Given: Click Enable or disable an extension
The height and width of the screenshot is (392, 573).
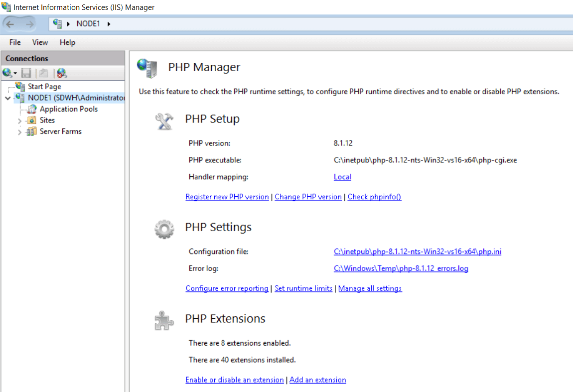Looking at the screenshot, I should tap(234, 380).
